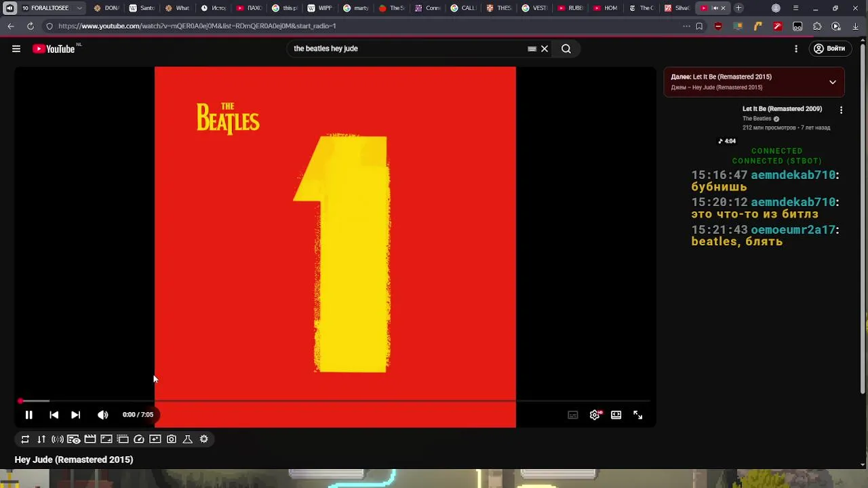Switch to the Santo tab

coord(141,8)
